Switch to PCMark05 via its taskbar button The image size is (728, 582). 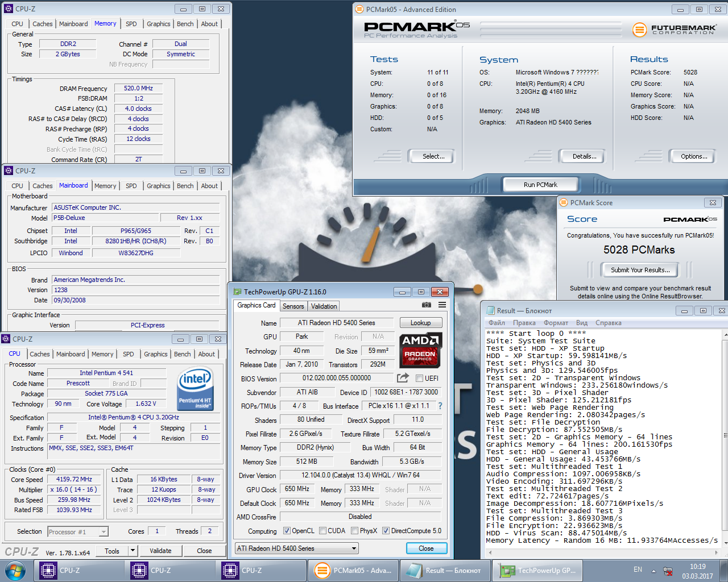353,571
